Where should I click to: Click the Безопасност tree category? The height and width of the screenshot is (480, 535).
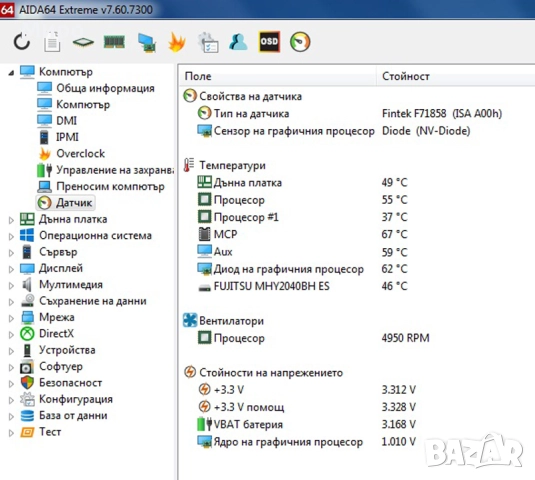point(61,383)
